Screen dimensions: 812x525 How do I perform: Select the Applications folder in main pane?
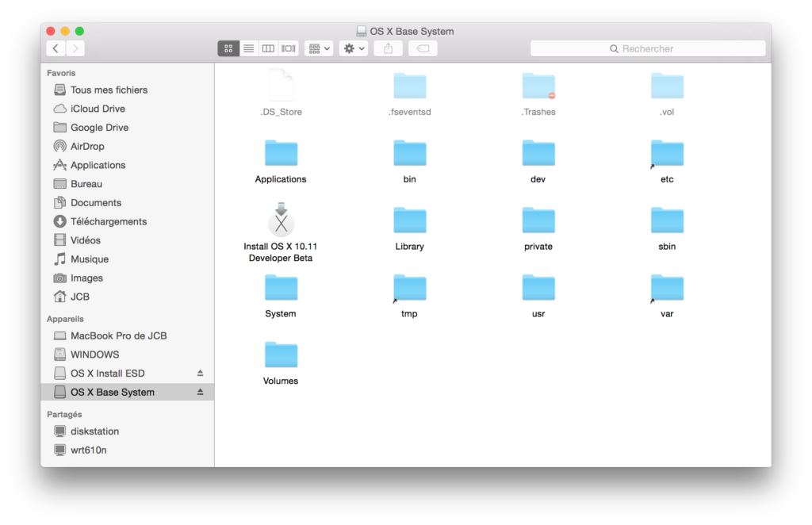[282, 153]
